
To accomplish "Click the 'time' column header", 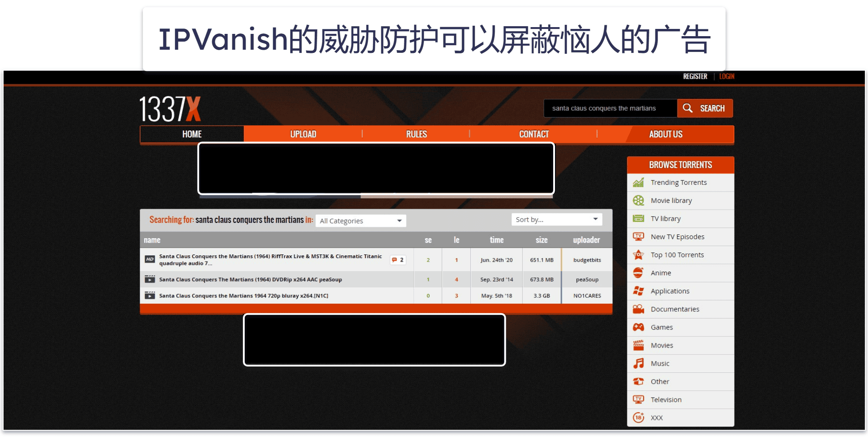I will 496,240.
